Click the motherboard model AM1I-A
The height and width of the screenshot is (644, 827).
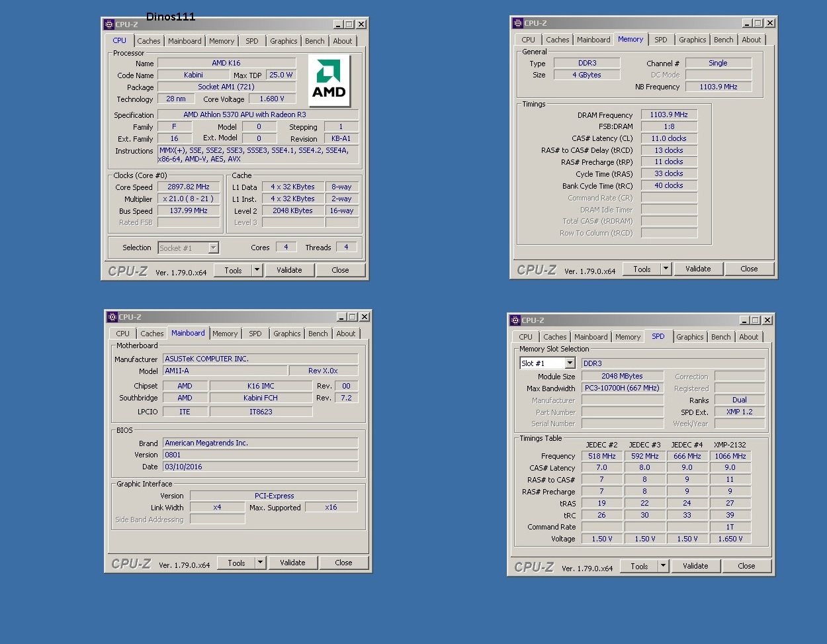[225, 371]
